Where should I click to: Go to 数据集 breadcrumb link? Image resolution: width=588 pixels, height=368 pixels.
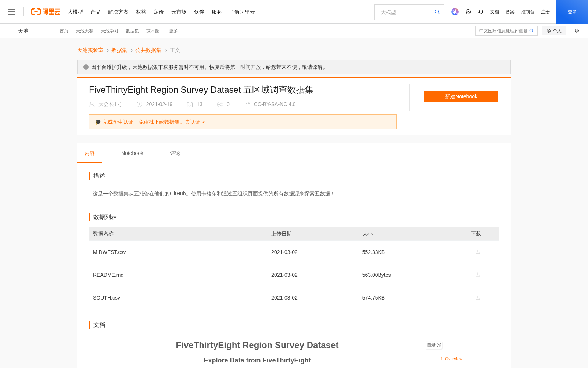click(x=119, y=50)
